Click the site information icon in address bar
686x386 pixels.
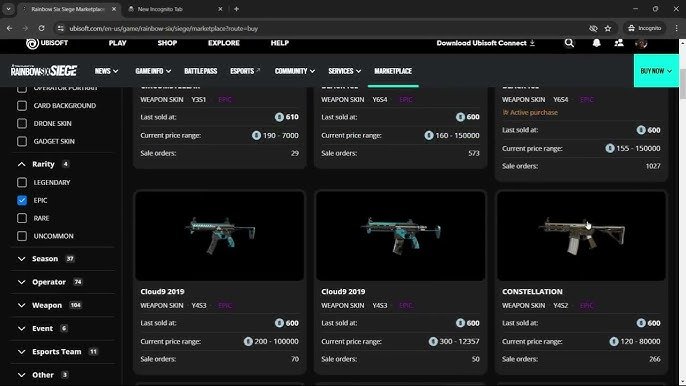pyautogui.click(x=61, y=28)
